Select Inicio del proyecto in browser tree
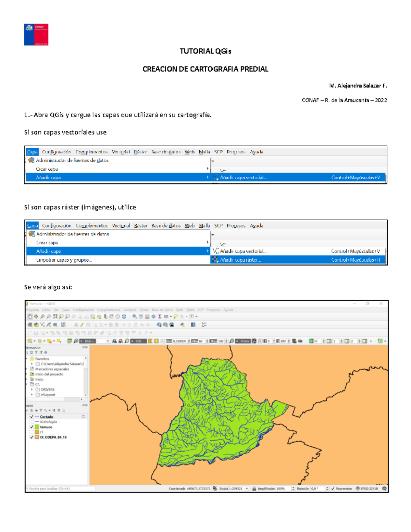This screenshot has height=532, width=411. point(49,374)
